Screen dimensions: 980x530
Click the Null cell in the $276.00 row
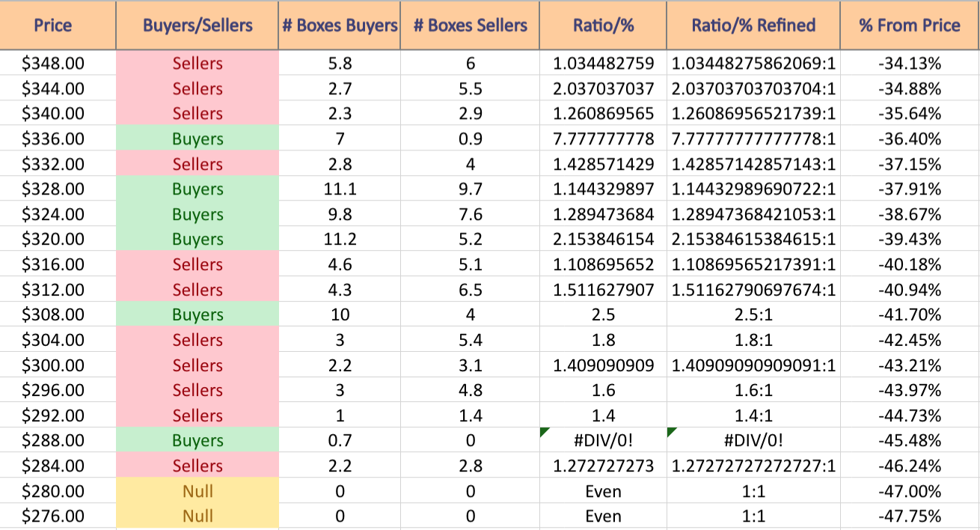[x=197, y=516]
